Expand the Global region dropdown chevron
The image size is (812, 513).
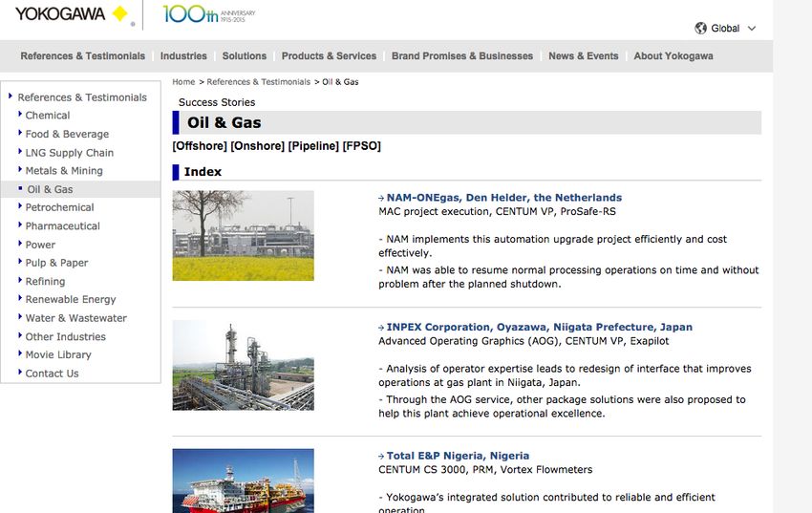[x=752, y=29]
